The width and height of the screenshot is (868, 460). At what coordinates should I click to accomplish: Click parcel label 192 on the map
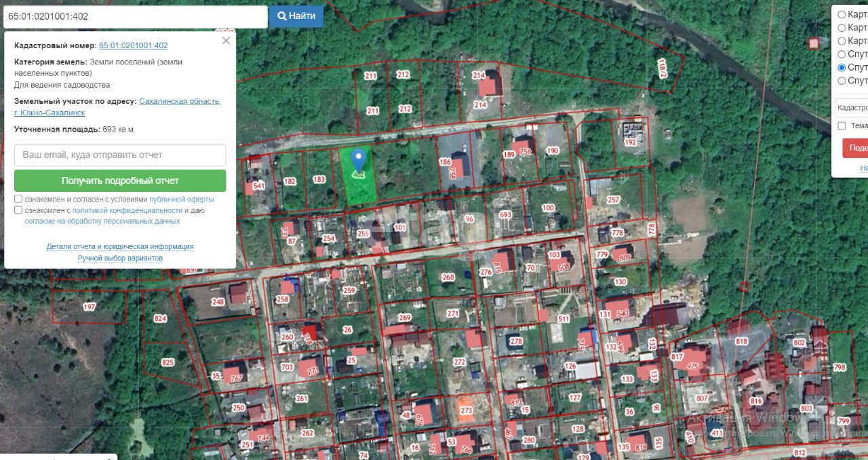point(631,142)
